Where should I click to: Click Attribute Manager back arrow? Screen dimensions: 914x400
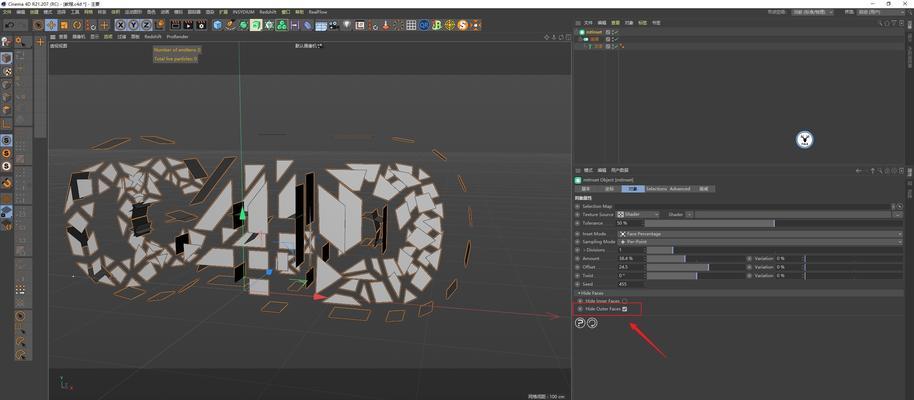tap(859, 171)
